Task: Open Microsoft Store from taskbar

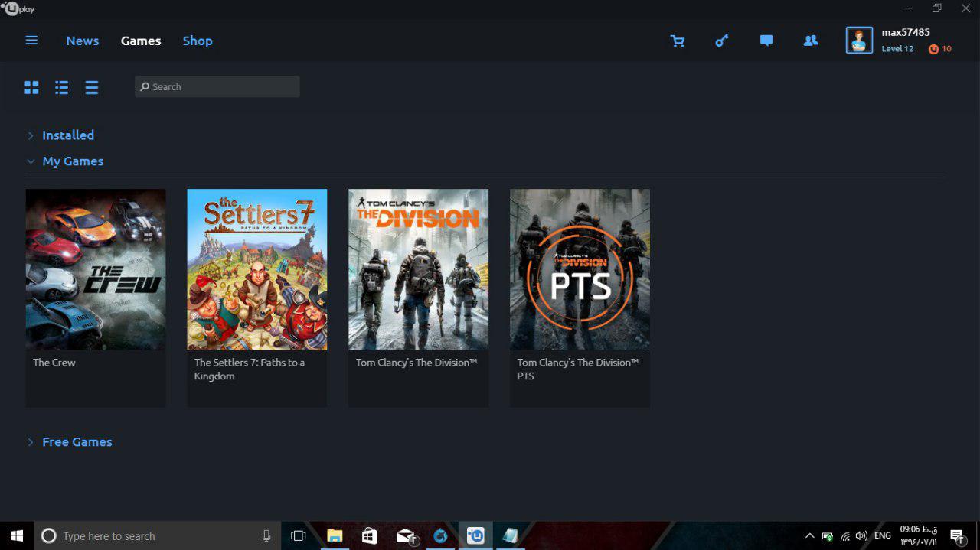Action: (x=369, y=535)
